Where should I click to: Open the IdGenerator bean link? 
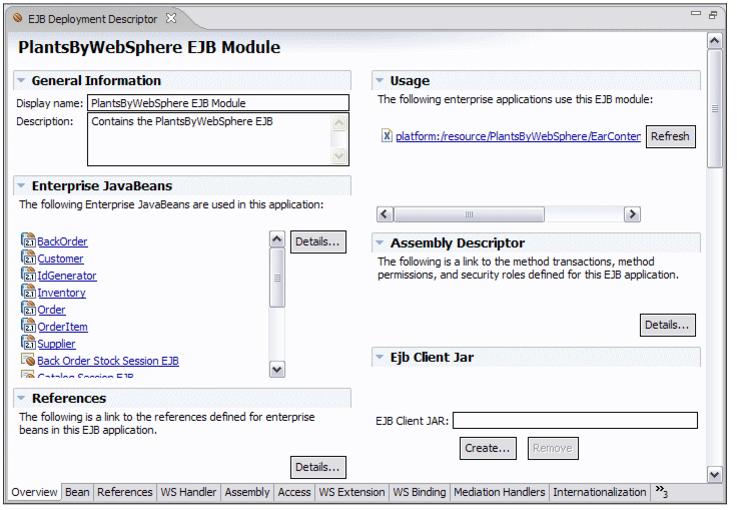[67, 275]
